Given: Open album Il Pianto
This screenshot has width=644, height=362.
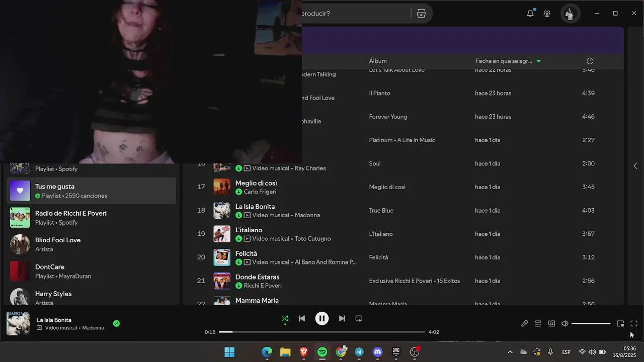Looking at the screenshot, I should tap(379, 94).
